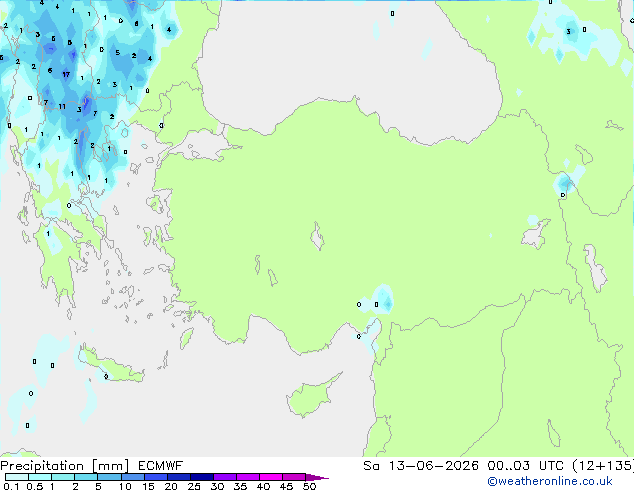Click the 25–30 mm dark navy legend swatch

202,477
